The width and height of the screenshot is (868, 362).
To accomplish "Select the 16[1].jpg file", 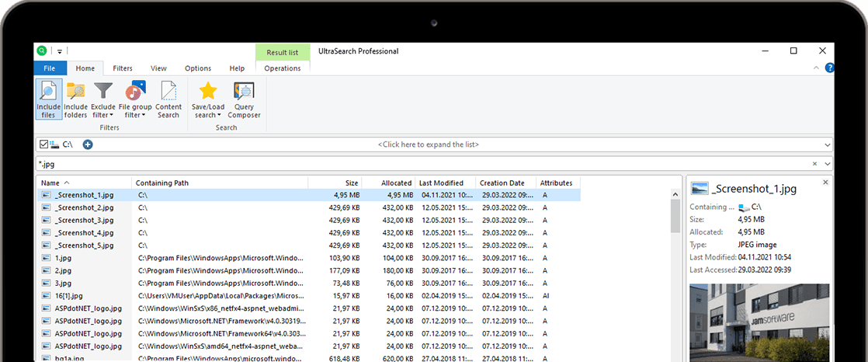I will (68, 296).
